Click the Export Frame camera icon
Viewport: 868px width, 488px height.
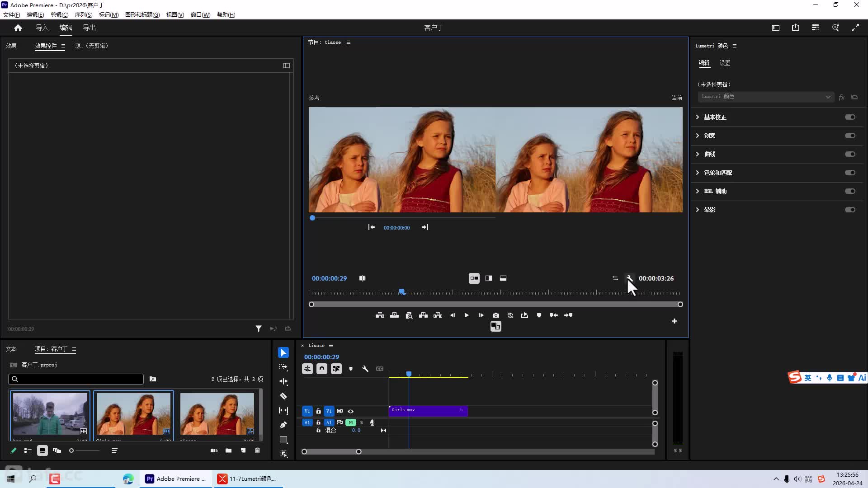(x=496, y=315)
